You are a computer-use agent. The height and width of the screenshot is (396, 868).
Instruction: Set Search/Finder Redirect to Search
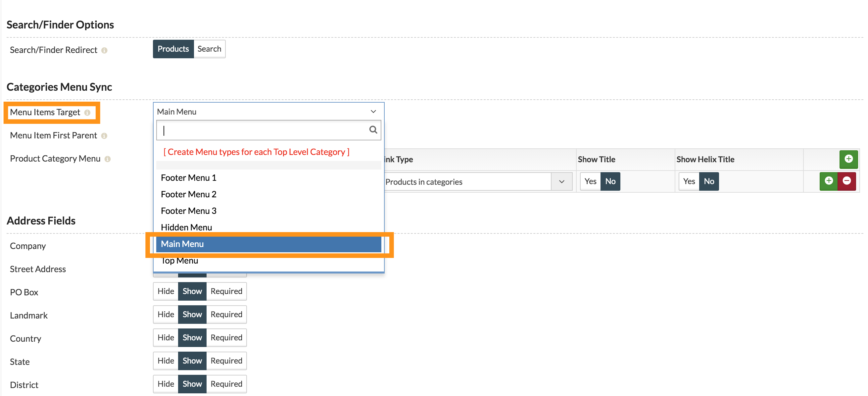(x=209, y=49)
